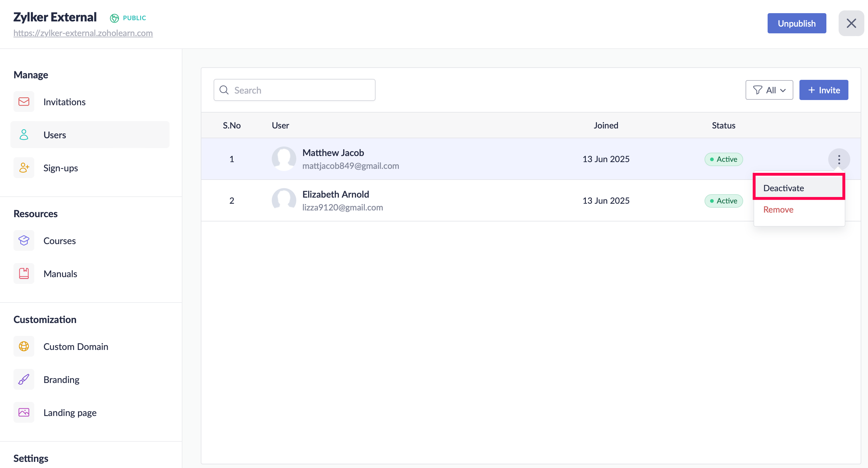
Task: Click Elizabeth Arnold's Active status badge
Action: 723,201
